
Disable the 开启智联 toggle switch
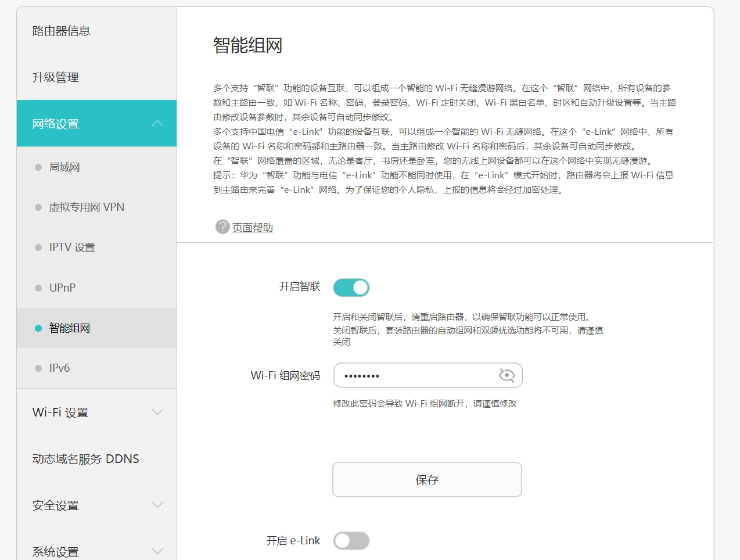351,287
